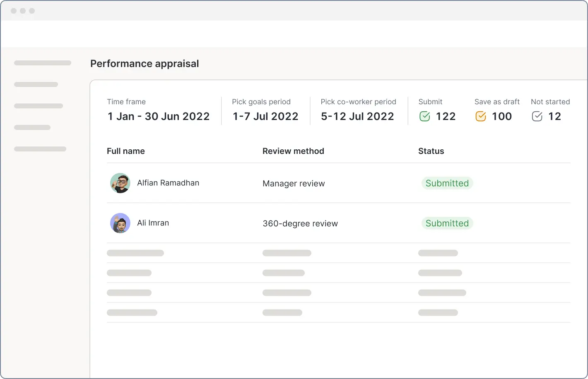Open the 1-7 Jul 2022 goals period
The width and height of the screenshot is (588, 379).
(265, 117)
